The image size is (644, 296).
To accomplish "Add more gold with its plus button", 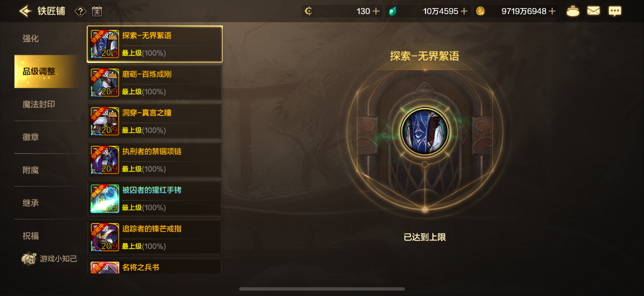I will pos(552,11).
